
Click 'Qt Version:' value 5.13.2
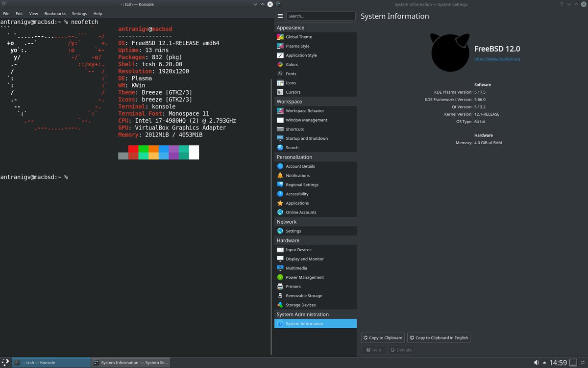pyautogui.click(x=480, y=107)
